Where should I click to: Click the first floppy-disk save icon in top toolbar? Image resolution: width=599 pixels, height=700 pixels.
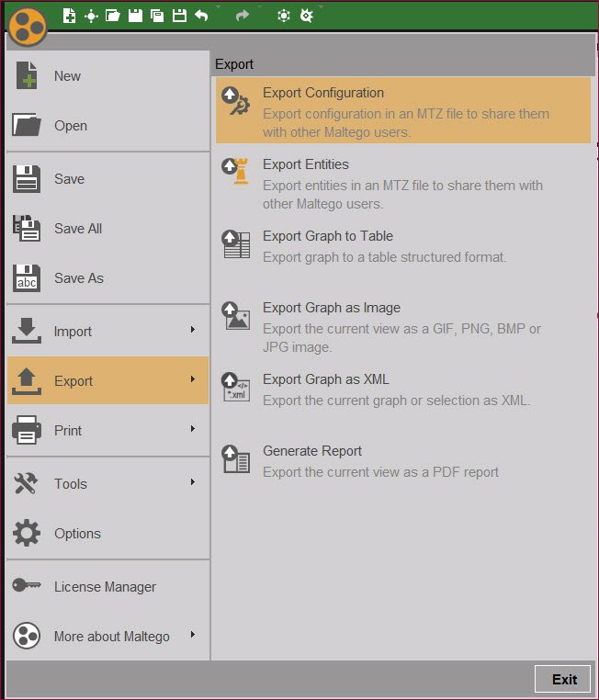click(x=135, y=16)
